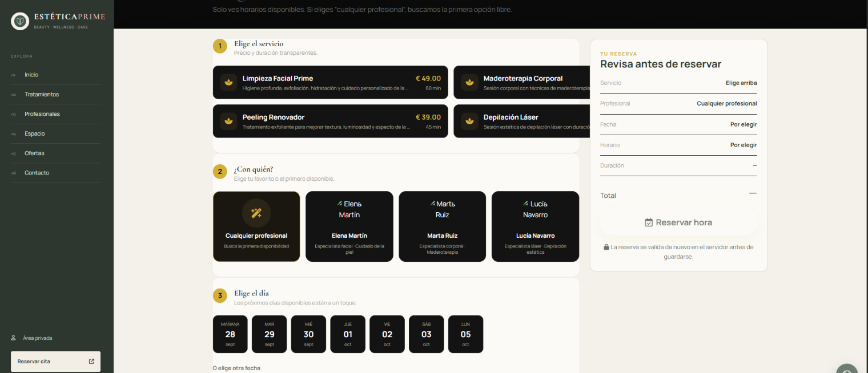The image size is (868, 373).
Task: Open Profesionales in the sidebar menu
Action: click(x=56, y=114)
